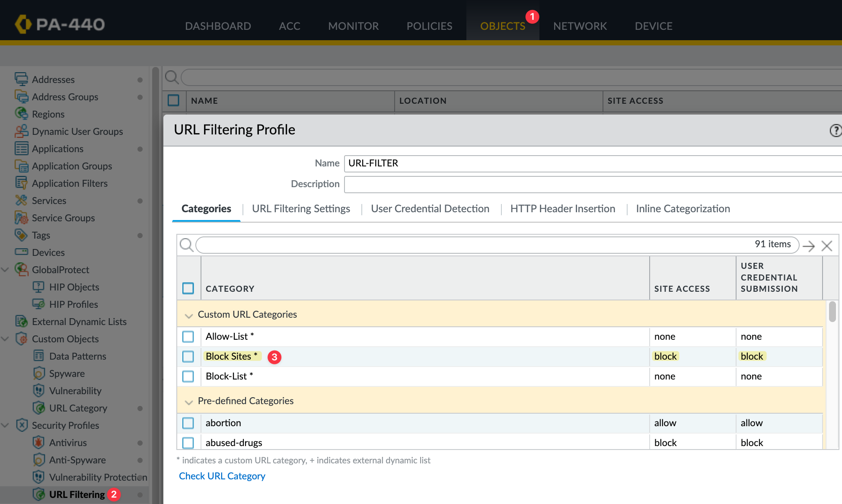Select the abortion category checkbox

click(x=188, y=423)
